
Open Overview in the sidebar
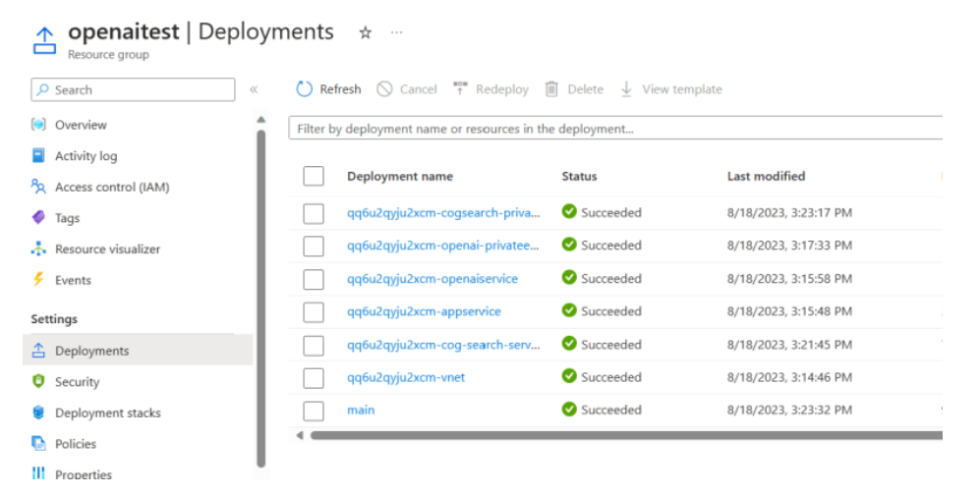pos(81,125)
